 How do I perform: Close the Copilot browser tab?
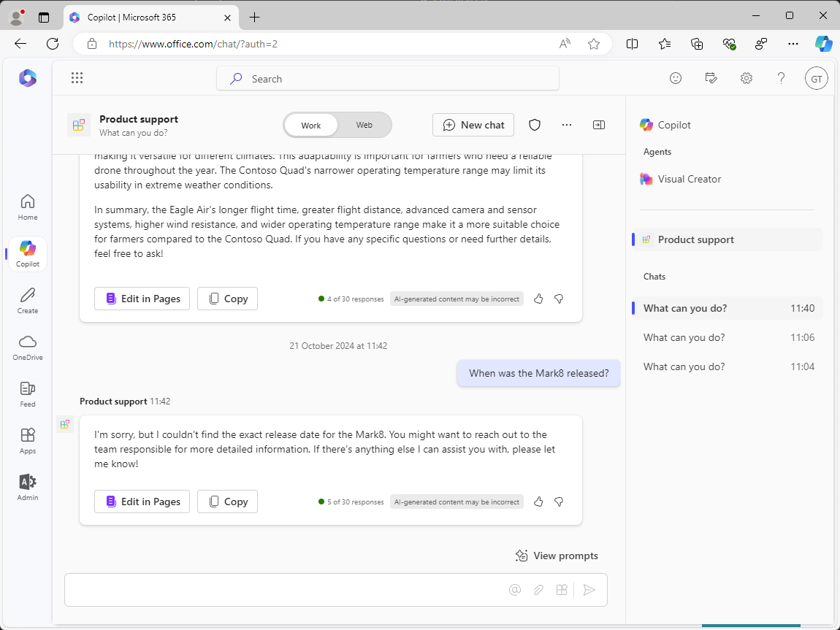pyautogui.click(x=227, y=18)
